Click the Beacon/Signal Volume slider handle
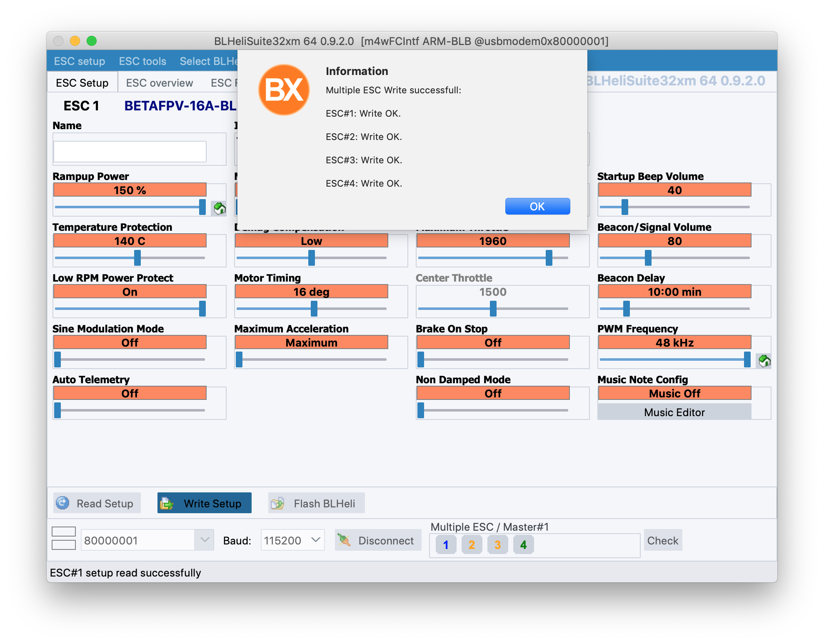This screenshot has height=644, width=824. (x=648, y=258)
